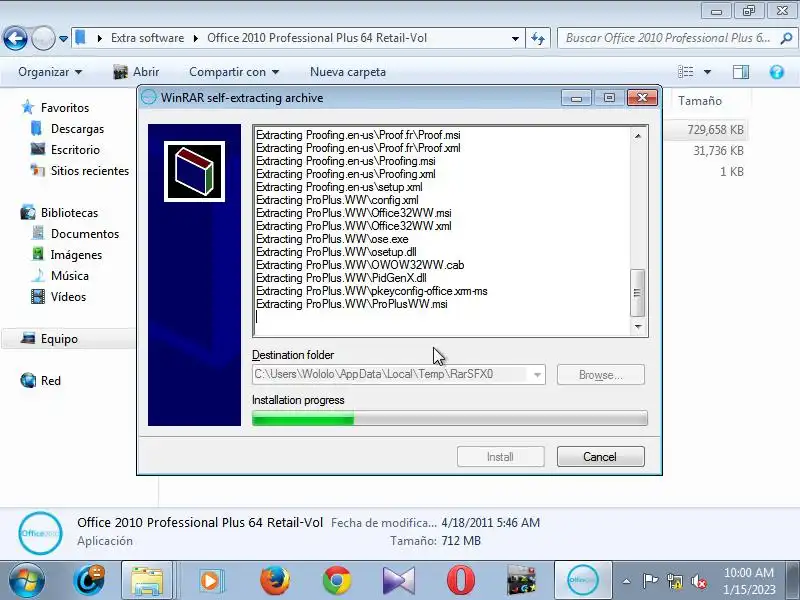
Task: Launch Firefox from the taskbar
Action: [x=274, y=581]
